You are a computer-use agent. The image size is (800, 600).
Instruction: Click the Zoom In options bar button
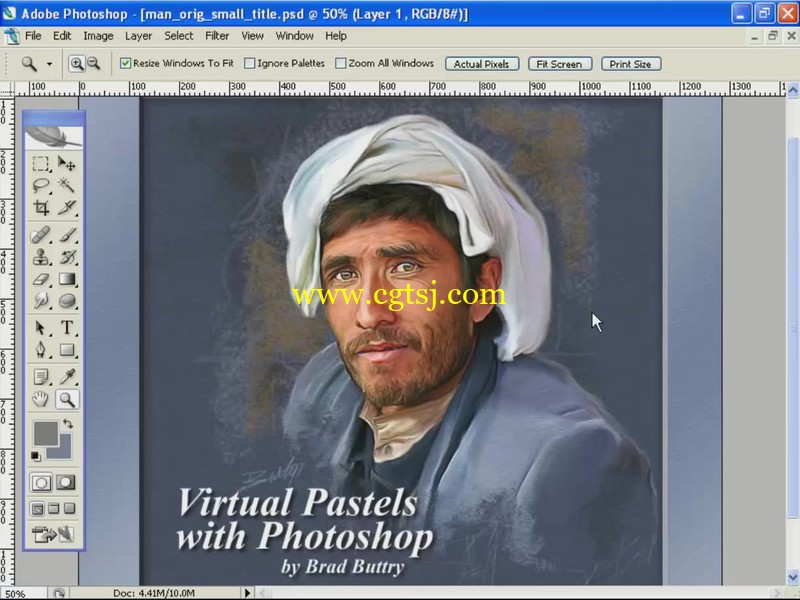[77, 64]
